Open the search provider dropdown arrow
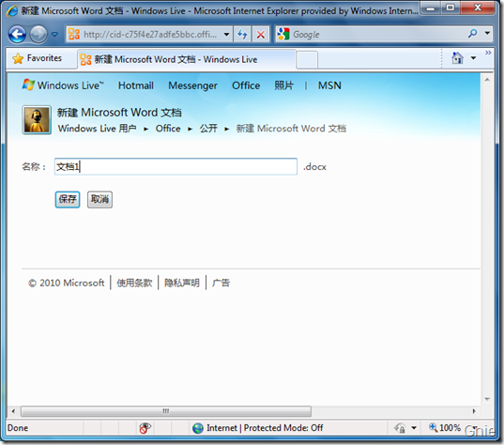The image size is (504, 445). (x=487, y=34)
